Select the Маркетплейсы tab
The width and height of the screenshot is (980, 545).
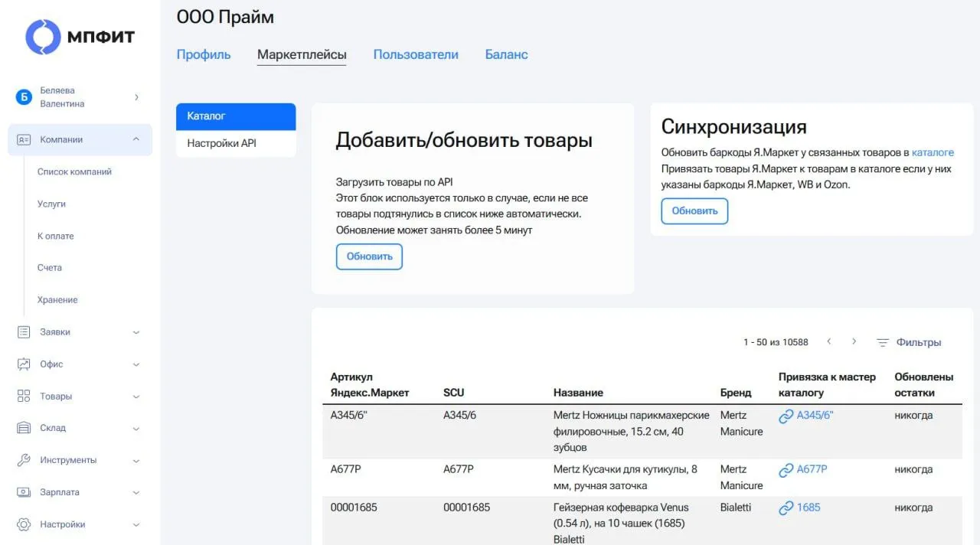302,54
